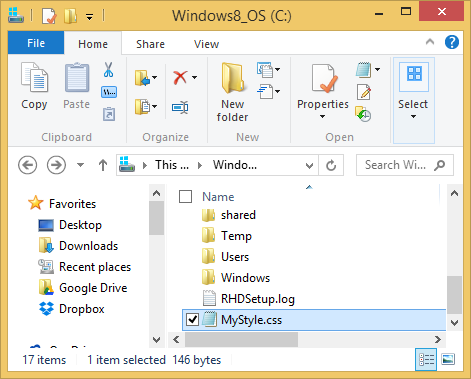Collapse the ribbon with the caret
This screenshot has width=471, height=379.
pos(430,42)
